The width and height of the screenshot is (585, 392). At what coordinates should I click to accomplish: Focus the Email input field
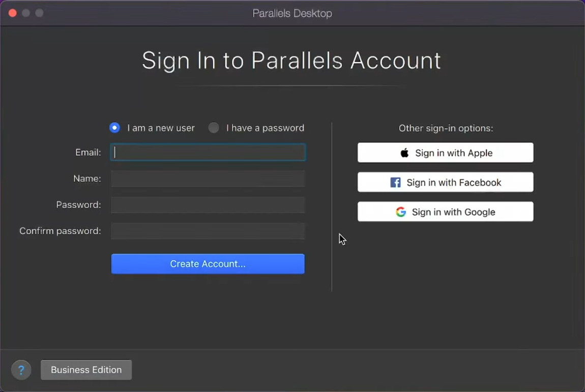208,153
